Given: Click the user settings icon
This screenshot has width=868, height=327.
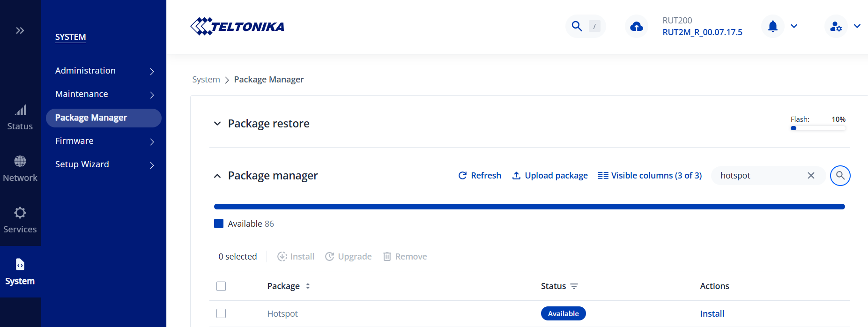Looking at the screenshot, I should pyautogui.click(x=836, y=26).
